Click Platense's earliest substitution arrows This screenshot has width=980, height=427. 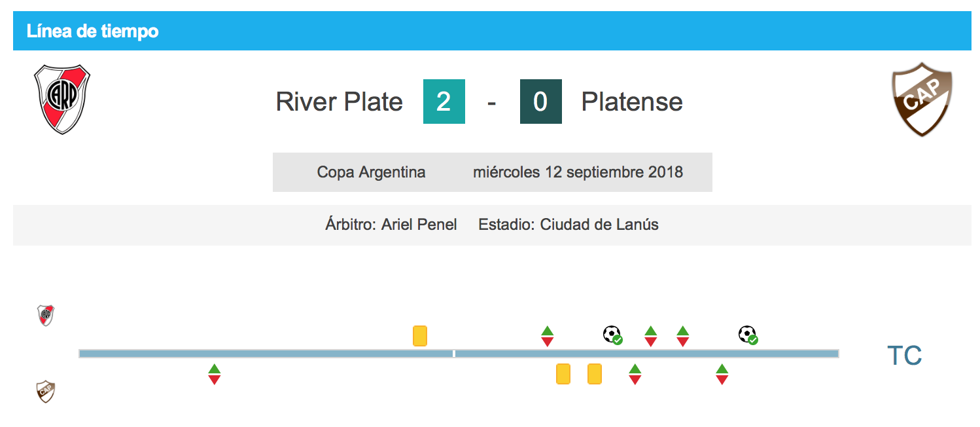click(x=215, y=374)
